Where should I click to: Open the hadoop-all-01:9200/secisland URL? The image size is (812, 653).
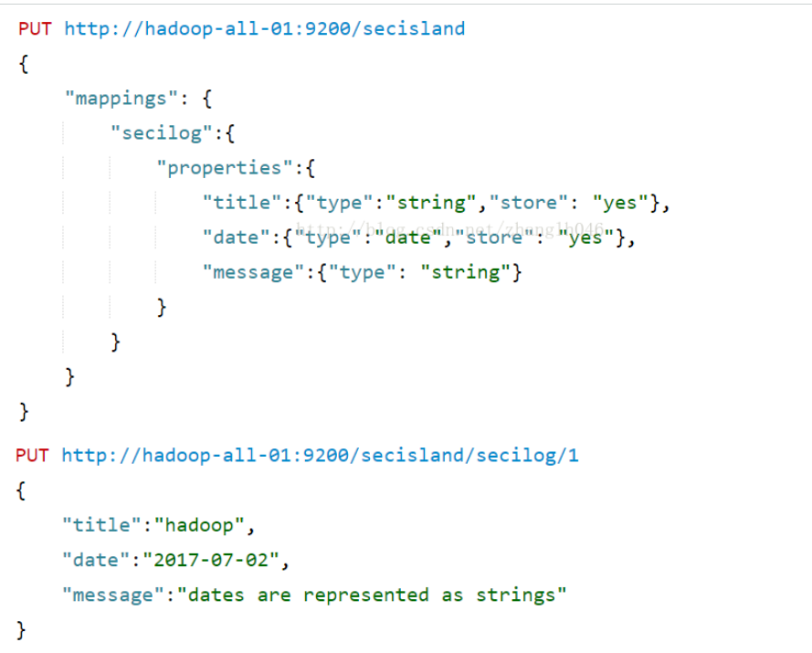pyautogui.click(x=264, y=28)
